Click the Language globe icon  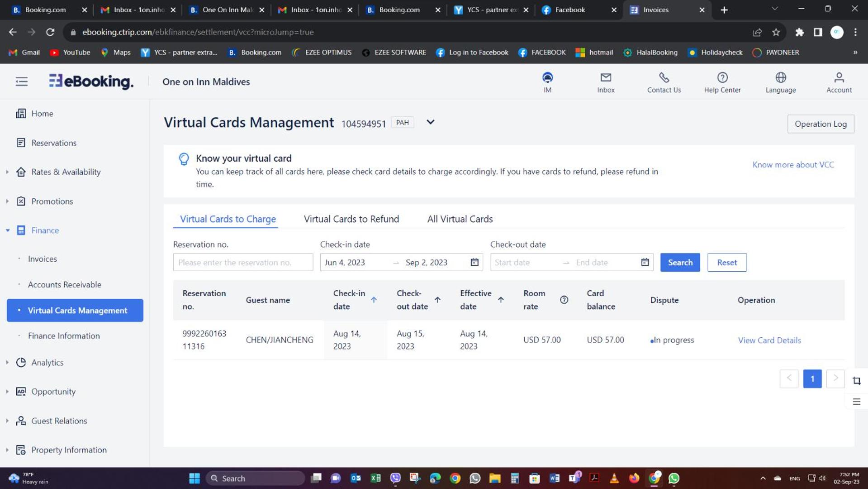pos(780,78)
